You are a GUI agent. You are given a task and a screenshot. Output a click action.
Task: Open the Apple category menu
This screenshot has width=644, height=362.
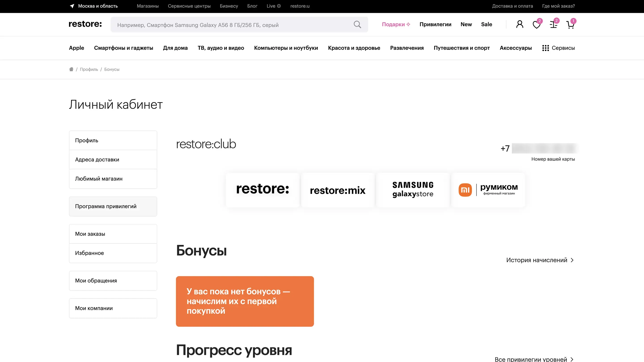(x=76, y=48)
